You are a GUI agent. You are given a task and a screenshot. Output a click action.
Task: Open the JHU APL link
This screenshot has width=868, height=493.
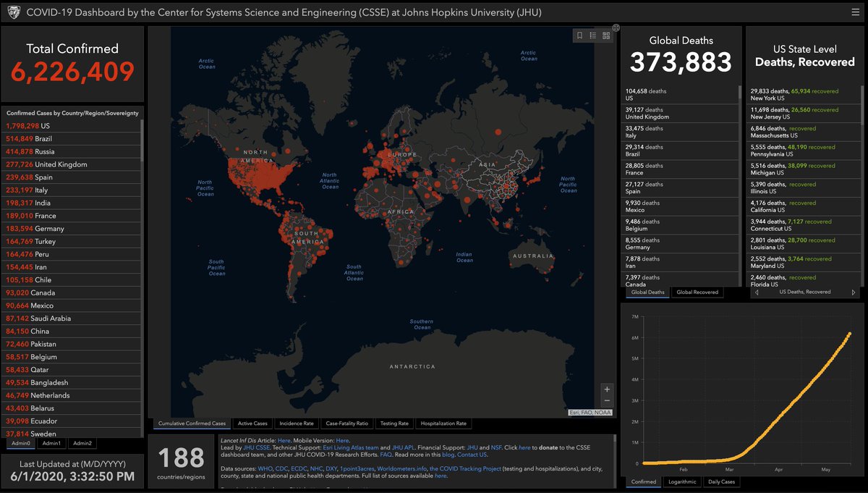[405, 448]
